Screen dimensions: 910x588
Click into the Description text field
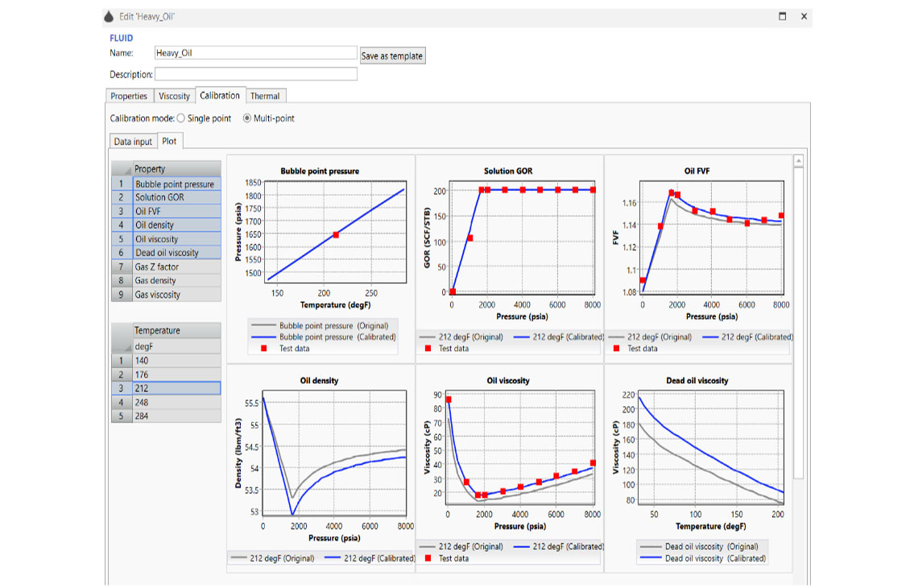[254, 74]
